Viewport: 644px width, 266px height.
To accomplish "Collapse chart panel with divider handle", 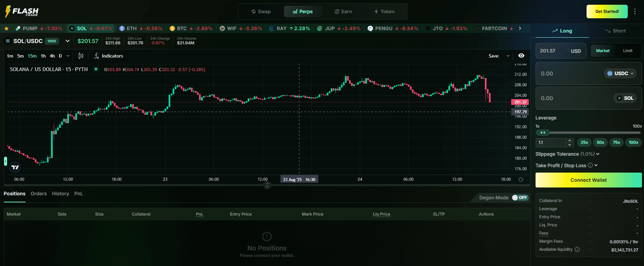I will pyautogui.click(x=267, y=185).
